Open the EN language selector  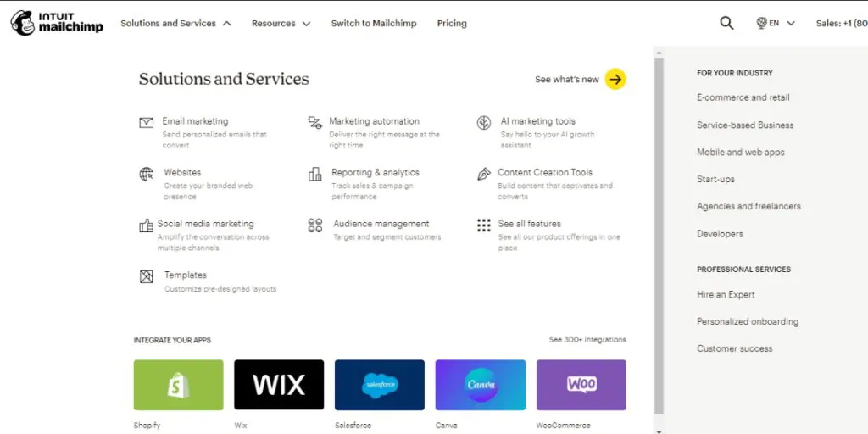776,24
